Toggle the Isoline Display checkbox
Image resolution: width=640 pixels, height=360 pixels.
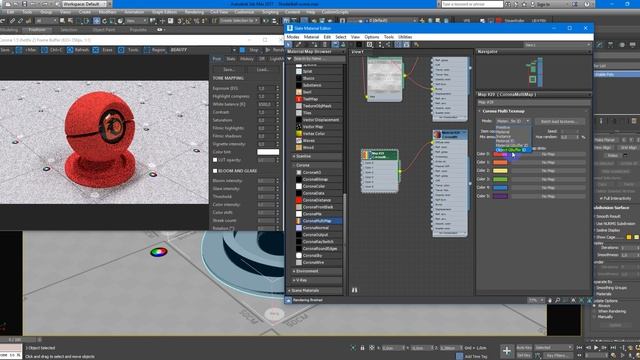pyautogui.click(x=595, y=230)
